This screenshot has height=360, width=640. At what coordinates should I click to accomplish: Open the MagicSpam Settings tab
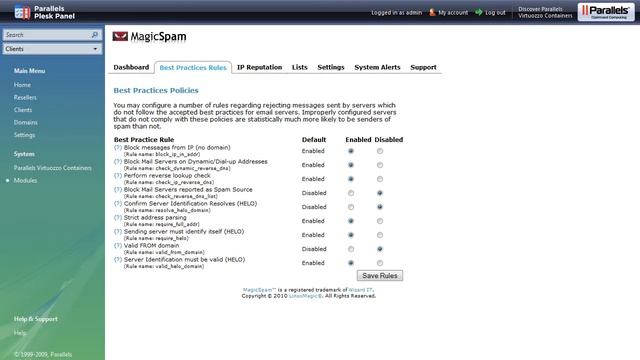coord(331,67)
